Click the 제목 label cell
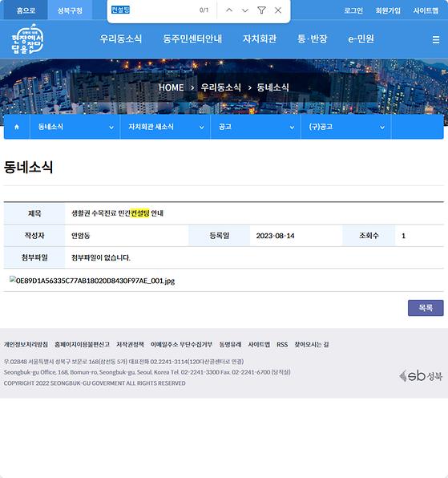Screen dimensions: 448x478 [34, 213]
